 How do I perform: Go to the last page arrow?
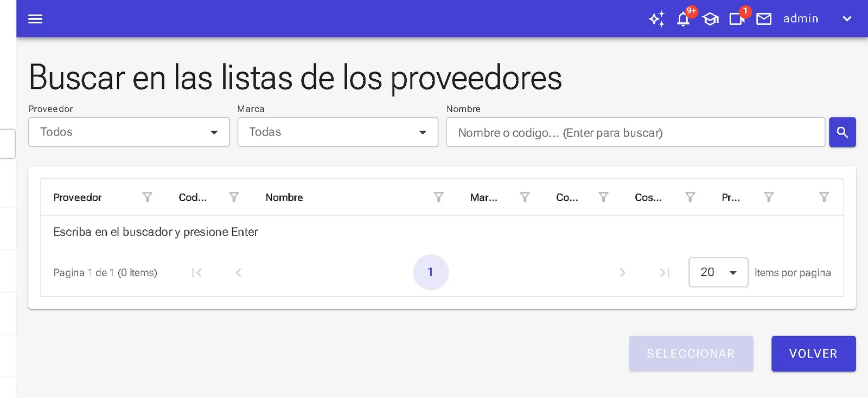665,272
